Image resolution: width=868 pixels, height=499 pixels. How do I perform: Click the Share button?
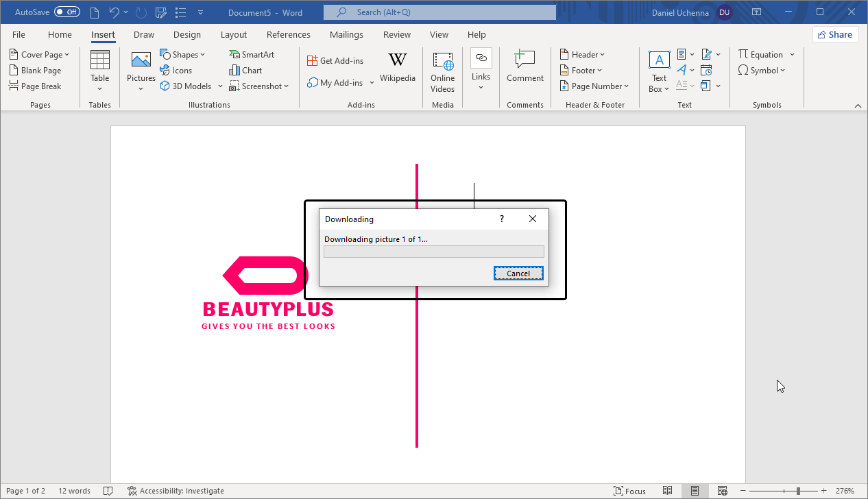[835, 35]
